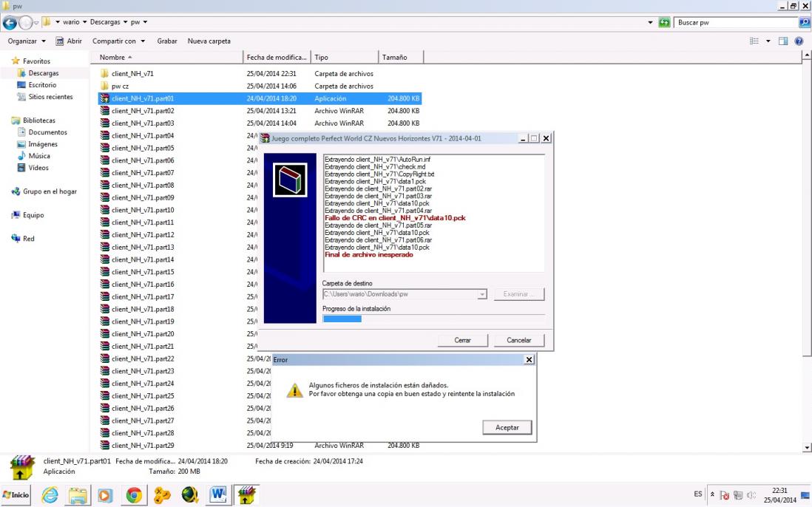This screenshot has width=812, height=507.
Task: Expand the wario breadcrumb dropdown
Action: [x=84, y=22]
